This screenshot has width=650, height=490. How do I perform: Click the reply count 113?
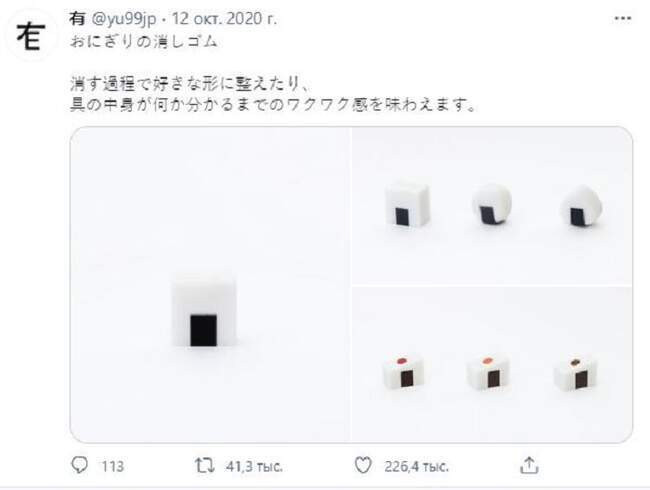point(112,466)
